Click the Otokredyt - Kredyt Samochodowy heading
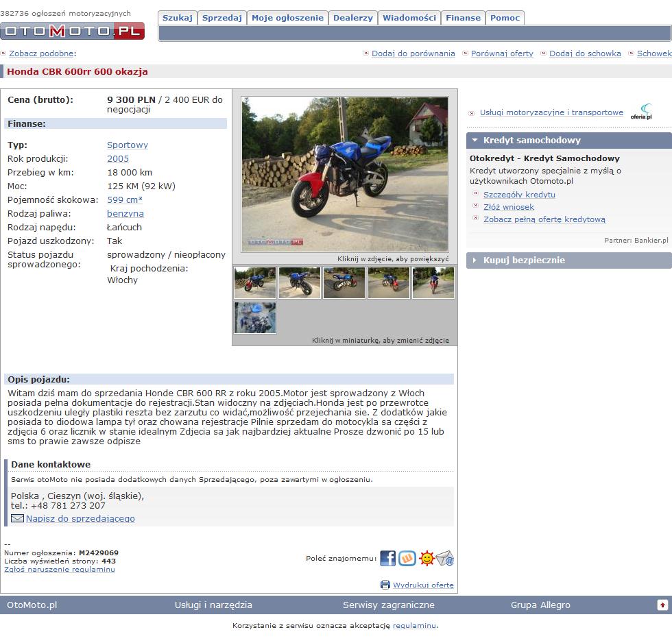The image size is (672, 643). tap(544, 158)
